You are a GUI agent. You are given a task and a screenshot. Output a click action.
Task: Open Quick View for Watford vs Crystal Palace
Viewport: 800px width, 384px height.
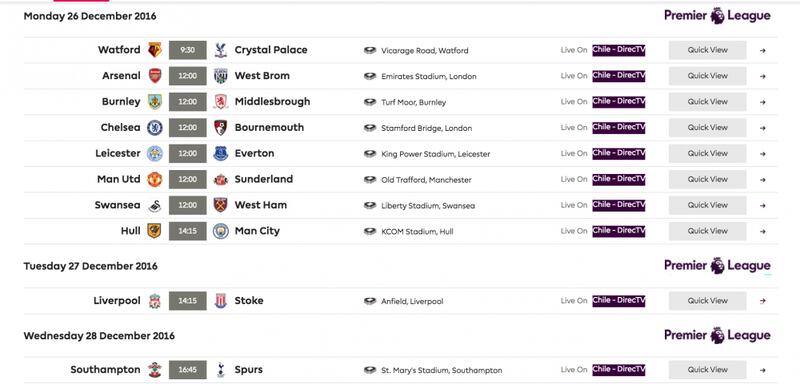707,50
